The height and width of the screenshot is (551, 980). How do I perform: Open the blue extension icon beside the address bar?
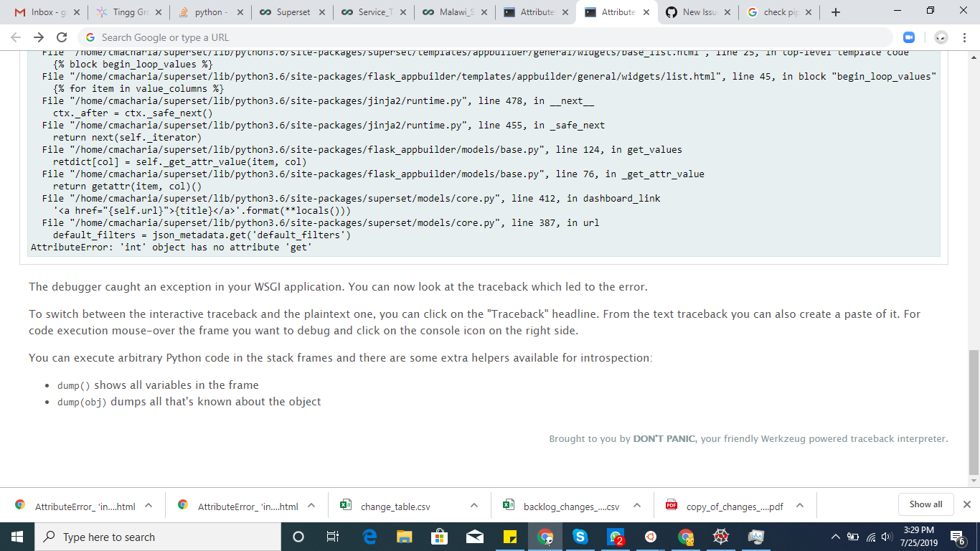tap(909, 37)
